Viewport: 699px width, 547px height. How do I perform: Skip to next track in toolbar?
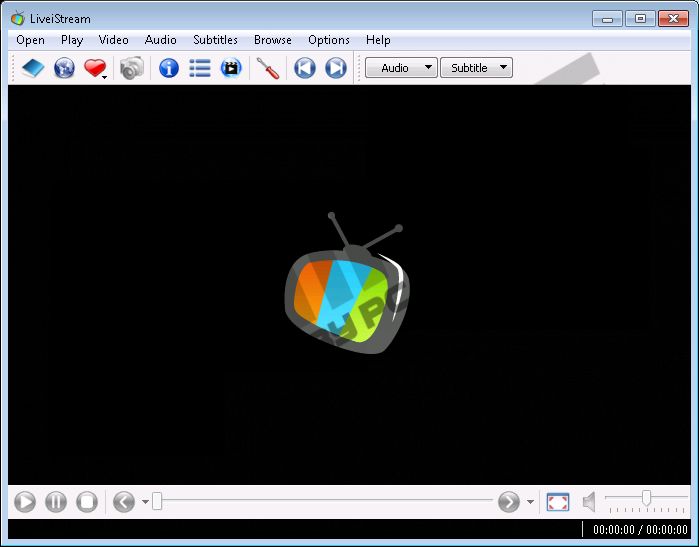(x=336, y=68)
